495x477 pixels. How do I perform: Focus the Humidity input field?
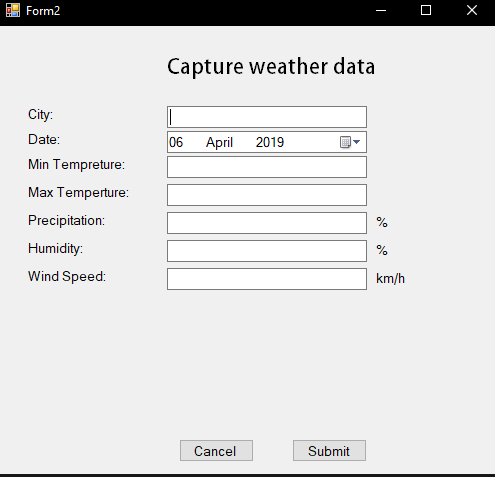click(267, 251)
